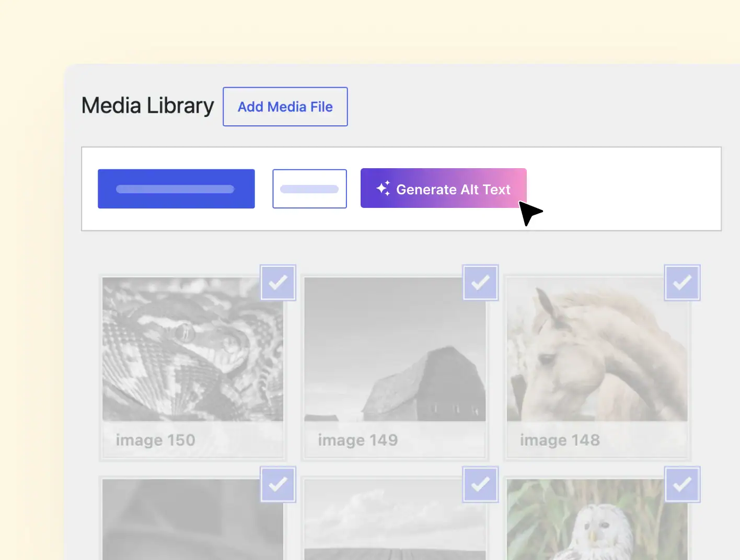This screenshot has width=740, height=560.
Task: Click the white outlined placeholder button
Action: (309, 189)
